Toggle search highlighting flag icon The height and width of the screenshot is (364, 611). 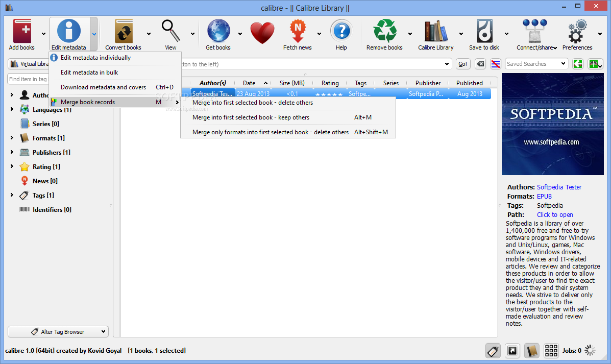click(495, 64)
